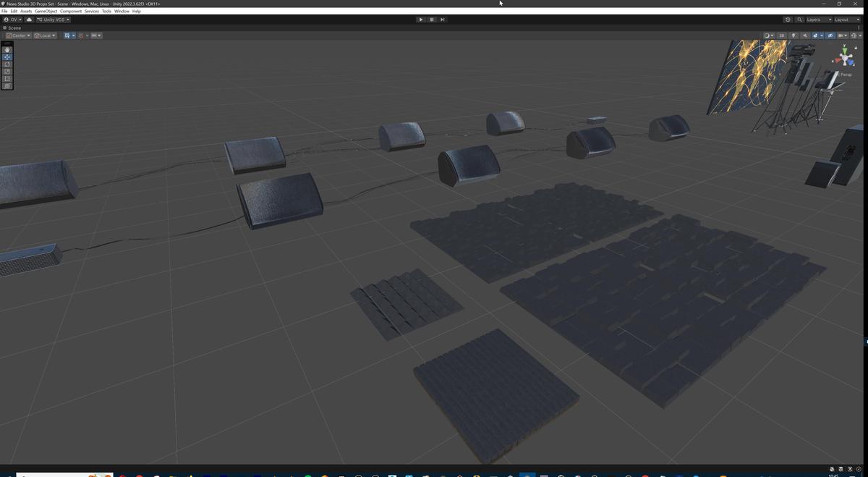Select the Scale tool

[x=7, y=72]
